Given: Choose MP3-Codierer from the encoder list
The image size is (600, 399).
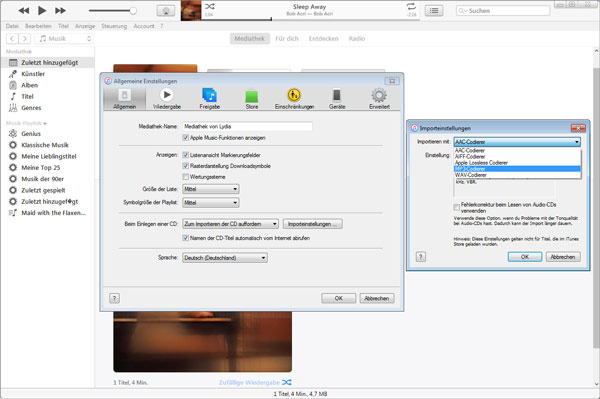Looking at the screenshot, I should (517, 169).
